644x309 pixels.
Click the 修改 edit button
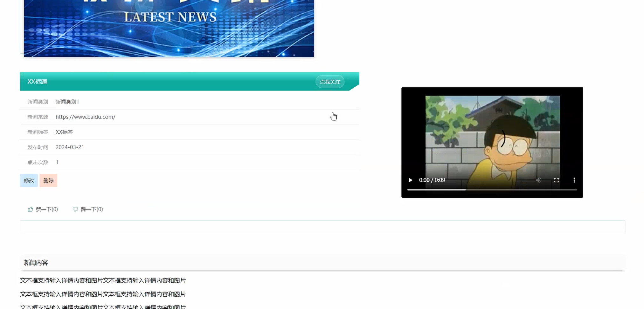tap(29, 180)
